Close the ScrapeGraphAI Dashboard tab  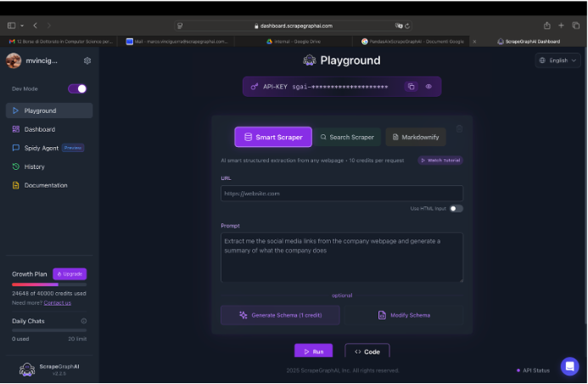474,42
